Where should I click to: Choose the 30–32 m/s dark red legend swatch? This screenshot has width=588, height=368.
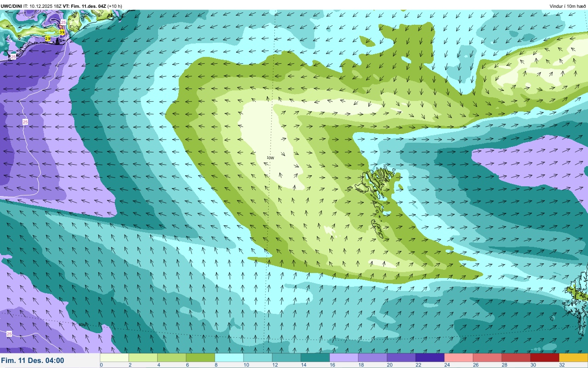pos(545,357)
